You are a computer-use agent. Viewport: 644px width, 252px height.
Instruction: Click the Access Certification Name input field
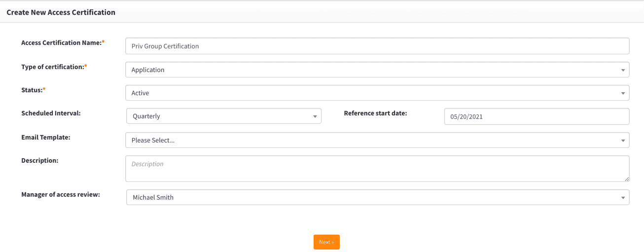(377, 46)
